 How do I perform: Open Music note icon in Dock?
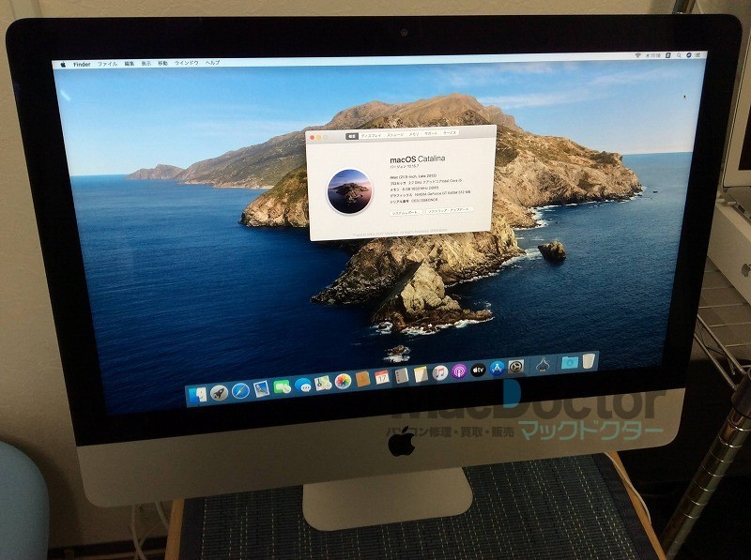(440, 372)
